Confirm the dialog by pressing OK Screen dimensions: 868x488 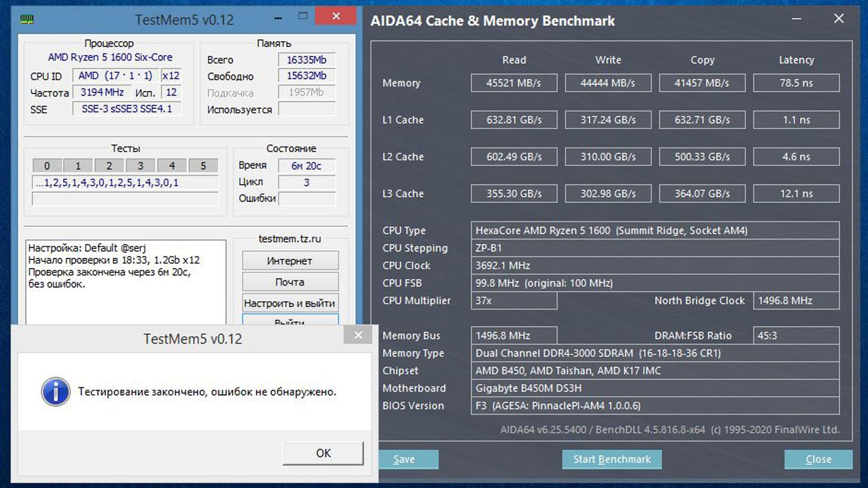pos(323,453)
